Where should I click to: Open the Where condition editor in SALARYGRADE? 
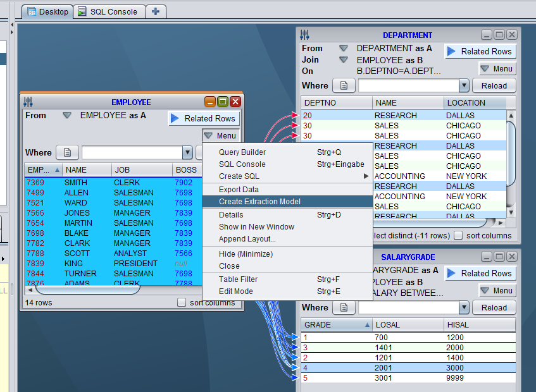pos(344,307)
